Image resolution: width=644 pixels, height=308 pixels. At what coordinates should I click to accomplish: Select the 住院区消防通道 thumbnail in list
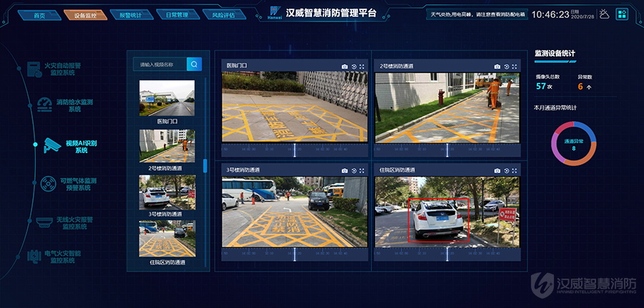click(167, 239)
